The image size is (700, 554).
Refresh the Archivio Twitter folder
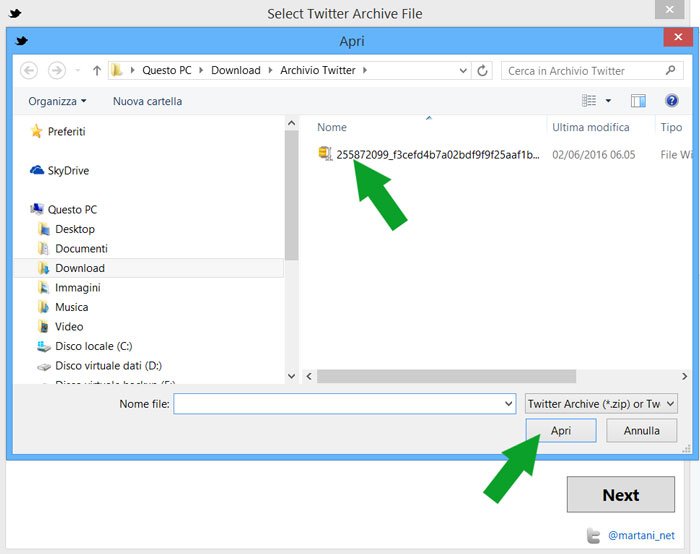click(x=482, y=71)
